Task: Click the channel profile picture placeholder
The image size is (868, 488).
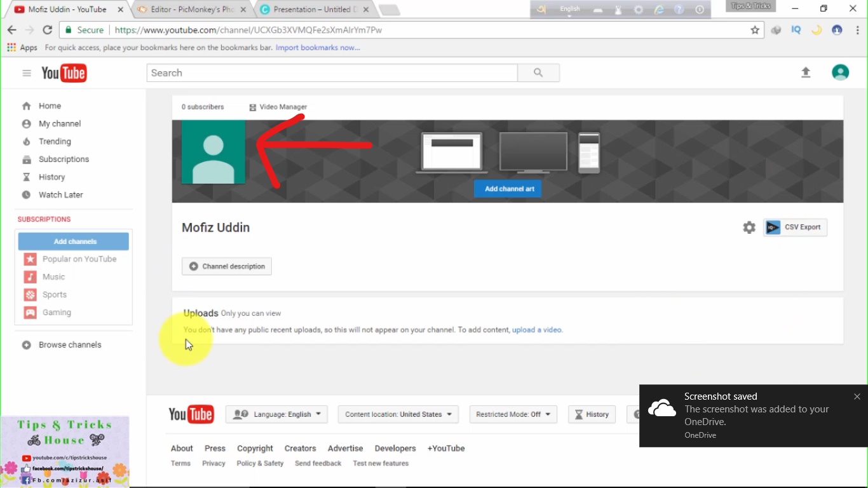Action: [x=214, y=152]
